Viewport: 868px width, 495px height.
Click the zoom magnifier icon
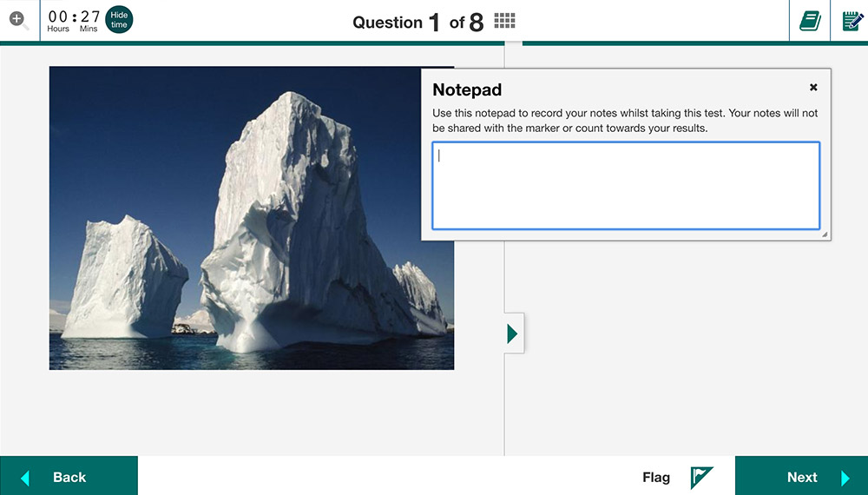[18, 21]
